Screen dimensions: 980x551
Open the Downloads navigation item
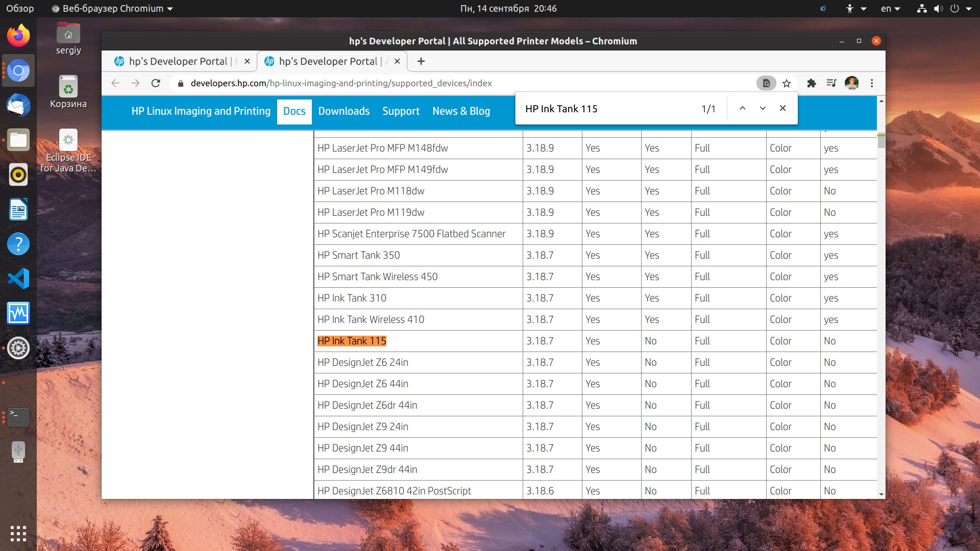pyautogui.click(x=344, y=111)
